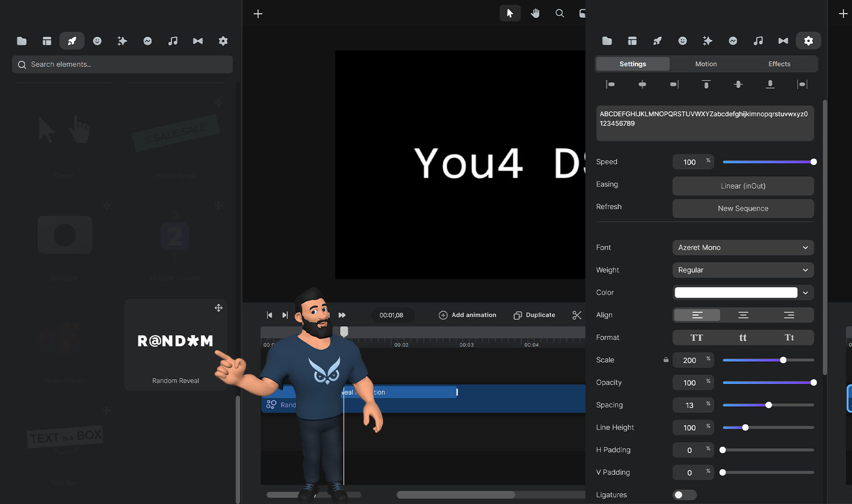
Task: Open the Color dropdown arrow
Action: (805, 293)
